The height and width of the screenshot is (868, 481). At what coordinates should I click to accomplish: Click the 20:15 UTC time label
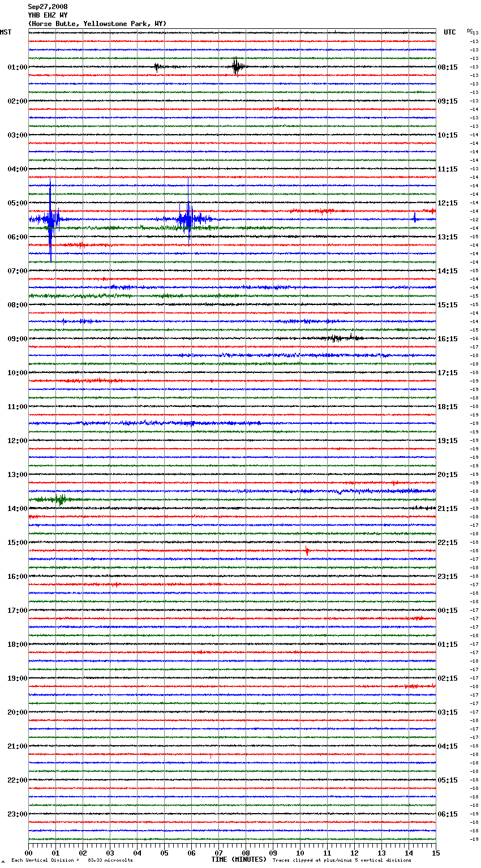pos(448,475)
